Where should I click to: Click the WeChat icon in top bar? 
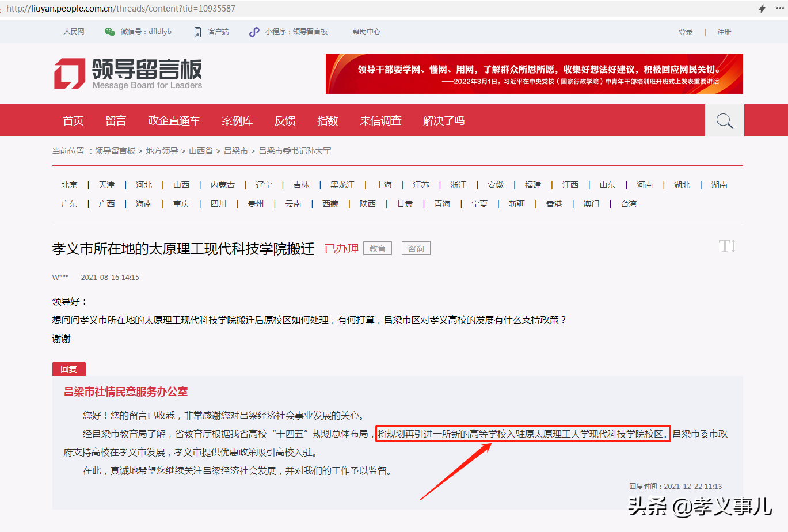(110, 32)
